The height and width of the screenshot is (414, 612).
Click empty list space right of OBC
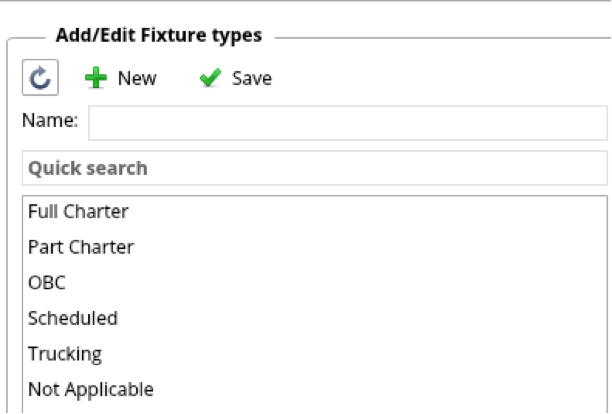350,283
